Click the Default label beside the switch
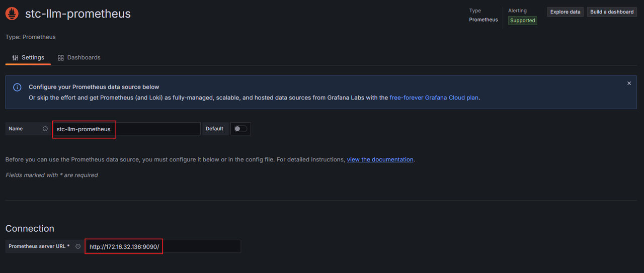 click(214, 129)
